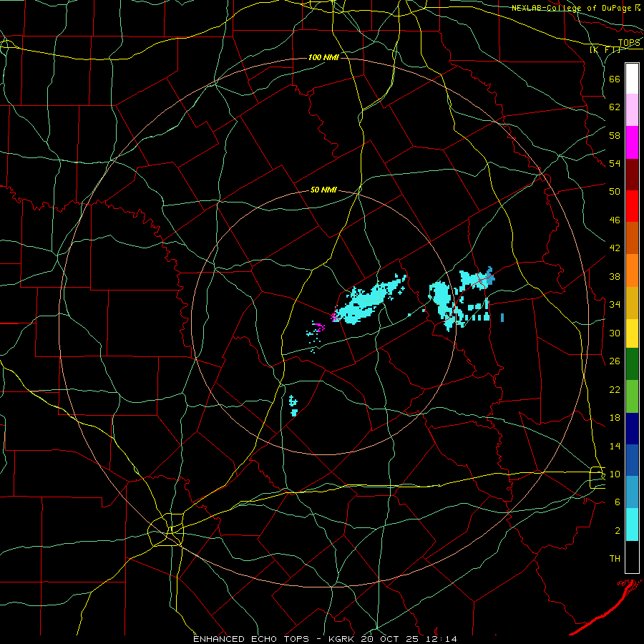Viewport: 644px width, 644px height.
Task: Click the "58" legend value
Action: coord(615,135)
